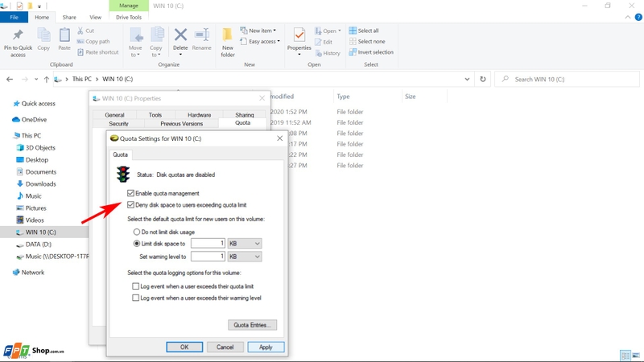
Task: Expand address bar history dropdown
Action: 467,79
